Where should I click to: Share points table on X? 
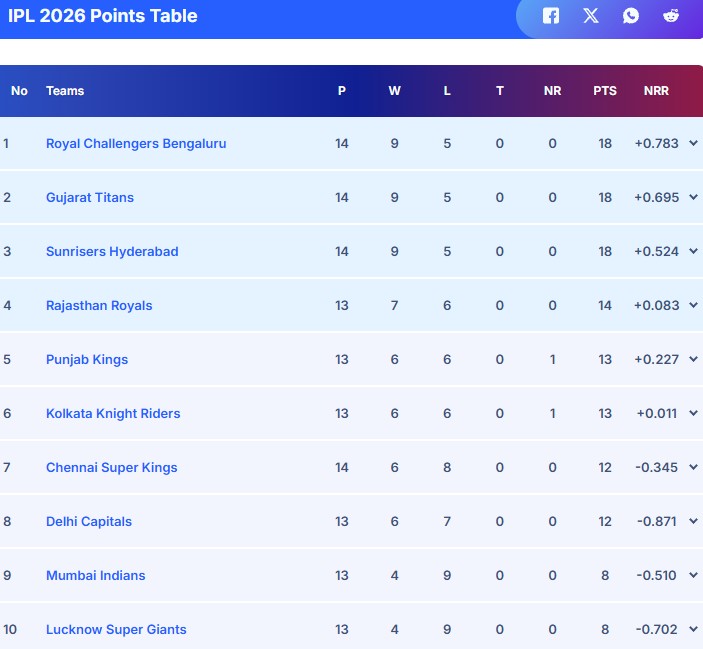click(590, 16)
